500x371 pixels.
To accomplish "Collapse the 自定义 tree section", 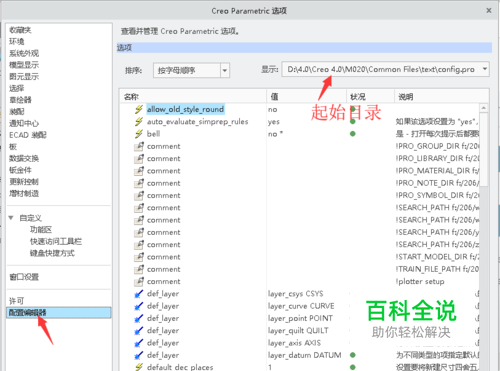I will tap(11, 218).
